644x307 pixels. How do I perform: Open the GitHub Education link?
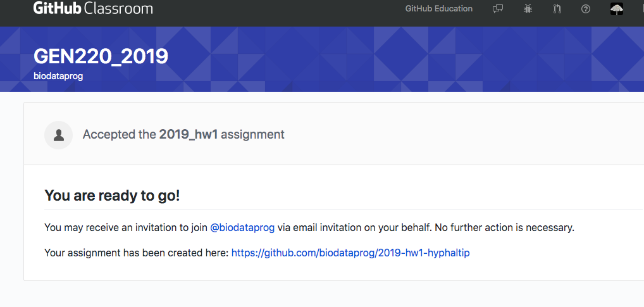click(x=438, y=9)
